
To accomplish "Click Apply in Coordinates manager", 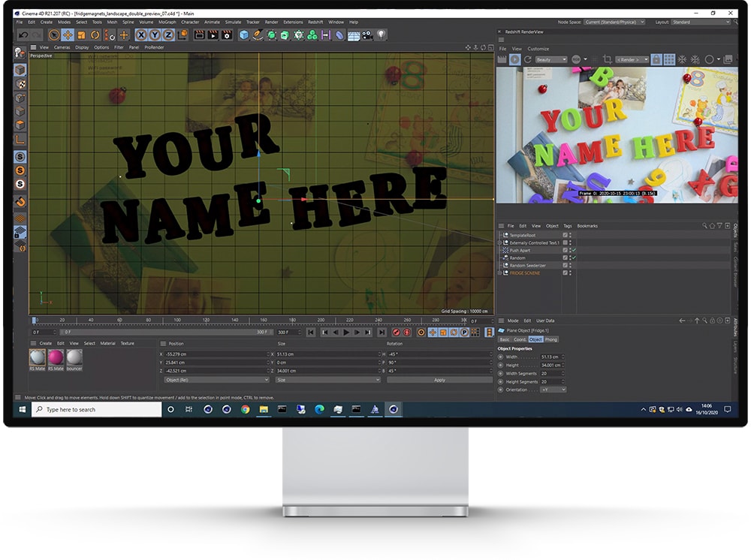I will (x=439, y=380).
